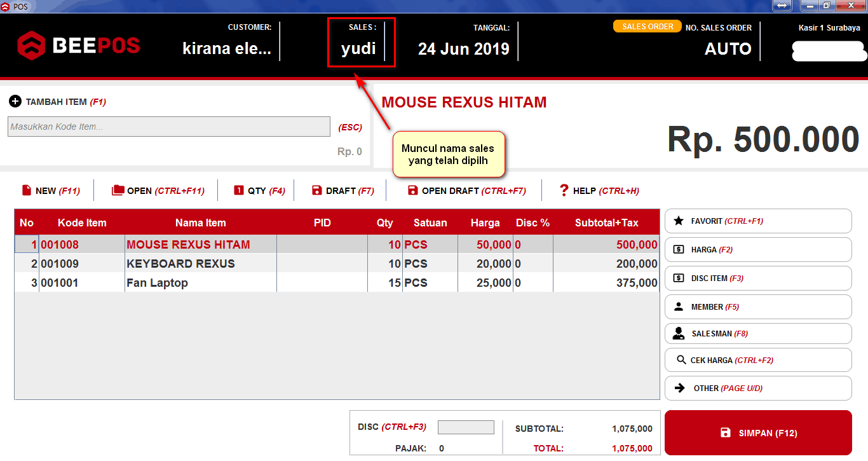Click the Disc % column header
Image resolution: width=868 pixels, height=461 pixels.
[x=532, y=223]
